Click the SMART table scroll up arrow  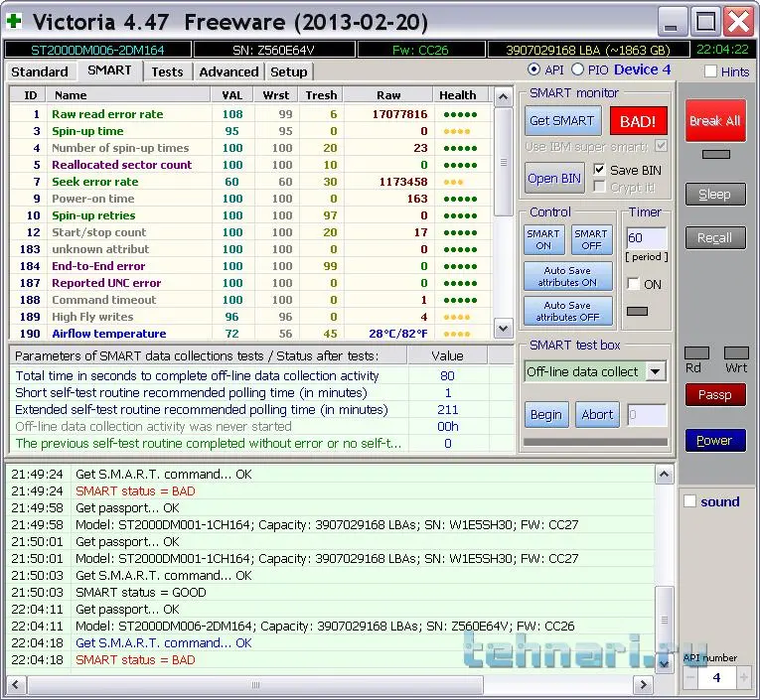tap(503, 97)
